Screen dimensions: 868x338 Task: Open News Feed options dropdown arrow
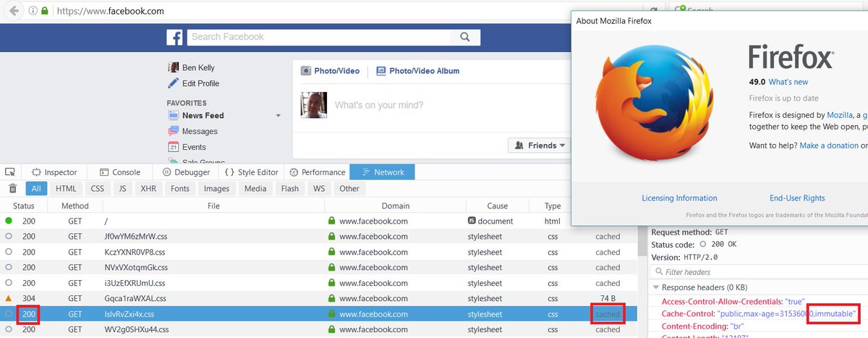tap(278, 116)
